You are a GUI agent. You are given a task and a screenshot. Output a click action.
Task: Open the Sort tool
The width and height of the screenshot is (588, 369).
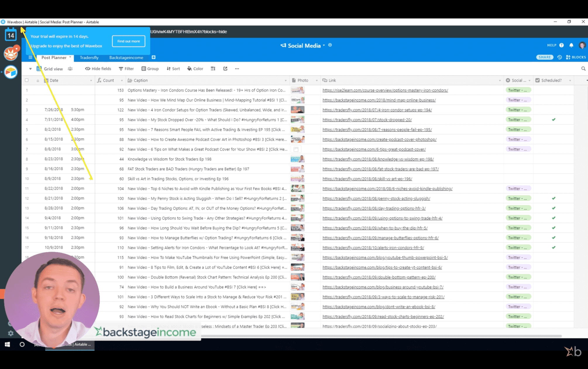173,69
